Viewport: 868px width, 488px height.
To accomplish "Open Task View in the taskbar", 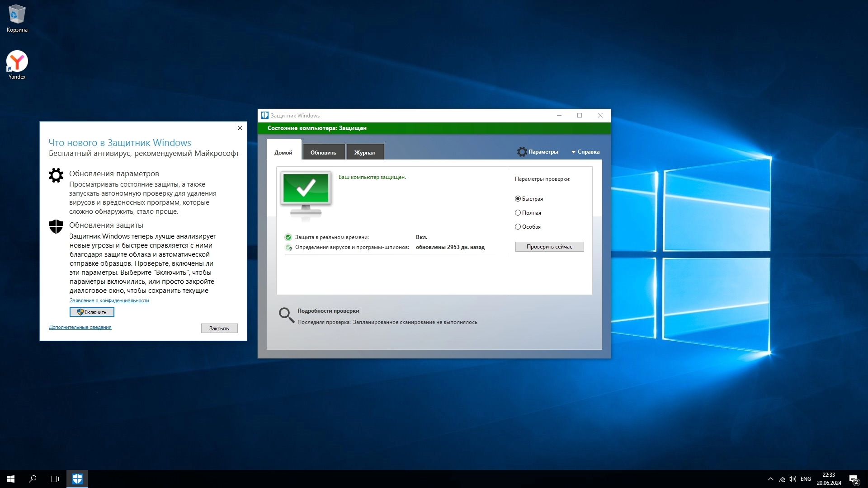I will point(54,479).
